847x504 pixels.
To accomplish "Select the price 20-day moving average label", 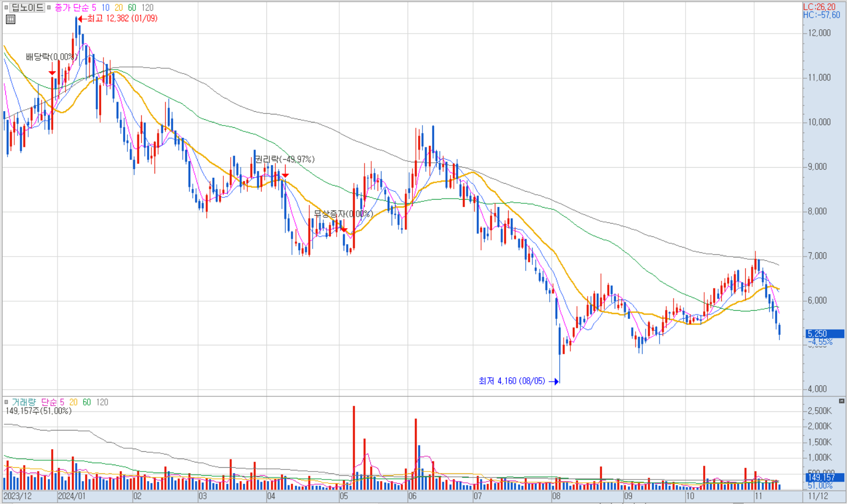I will (118, 7).
